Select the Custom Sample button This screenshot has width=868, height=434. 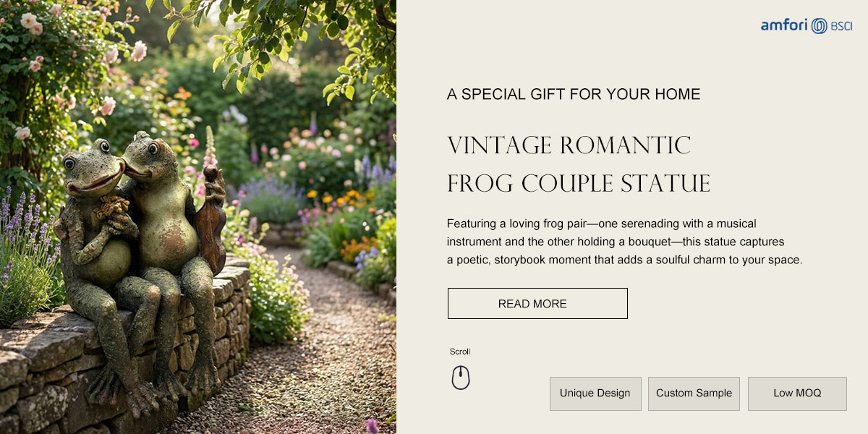pyautogui.click(x=694, y=393)
